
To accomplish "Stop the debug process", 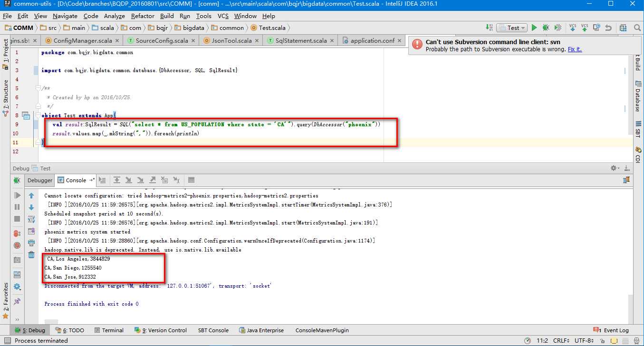I will pyautogui.click(x=17, y=219).
